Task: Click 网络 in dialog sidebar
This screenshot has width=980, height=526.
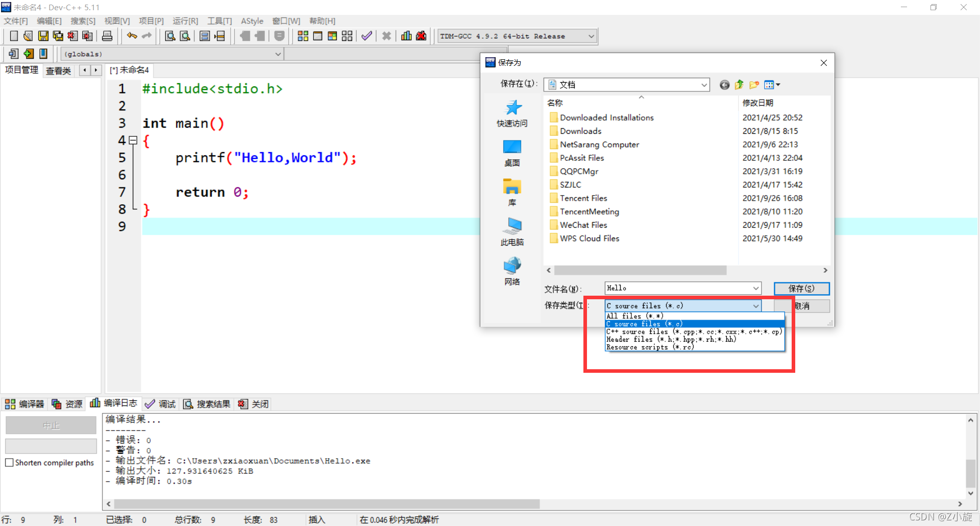Action: tap(512, 272)
